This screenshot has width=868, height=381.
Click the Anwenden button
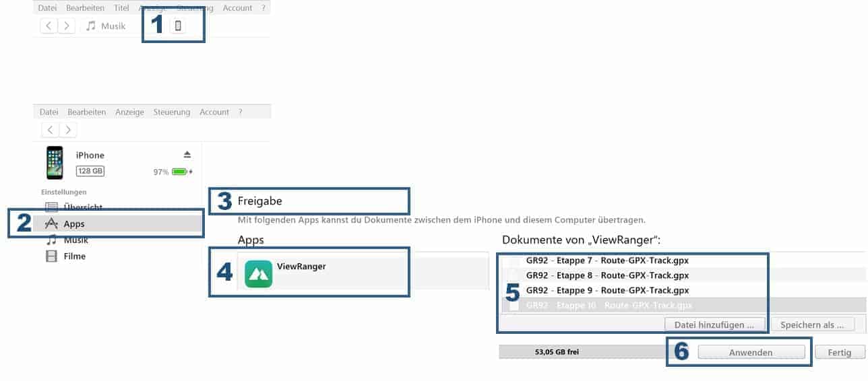(x=751, y=352)
